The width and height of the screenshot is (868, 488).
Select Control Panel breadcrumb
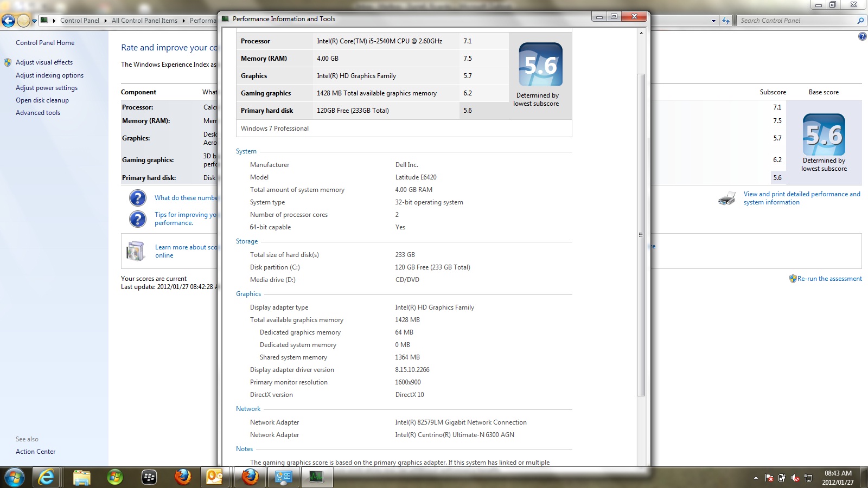click(80, 21)
